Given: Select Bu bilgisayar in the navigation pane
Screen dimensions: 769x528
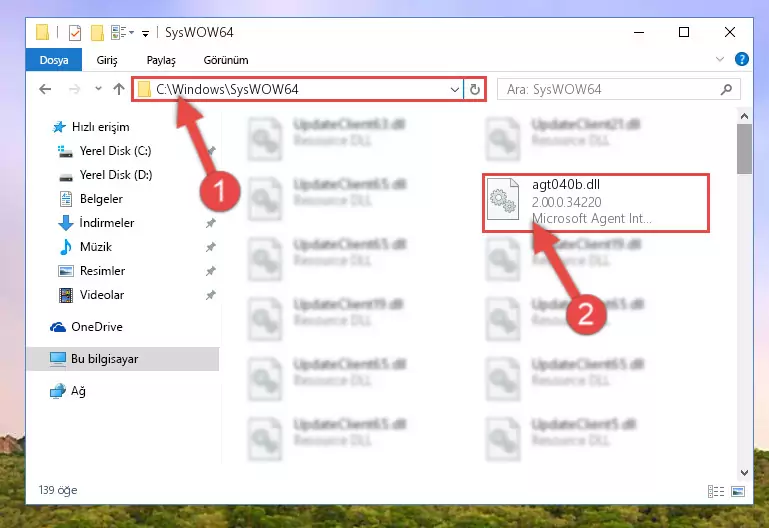Looking at the screenshot, I should 123,359.
